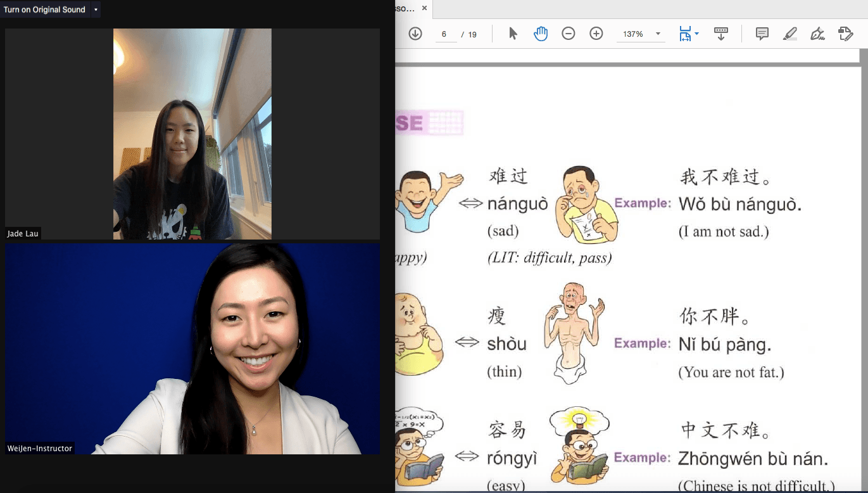
Task: Open the edit and stamp tool icon
Action: [845, 34]
